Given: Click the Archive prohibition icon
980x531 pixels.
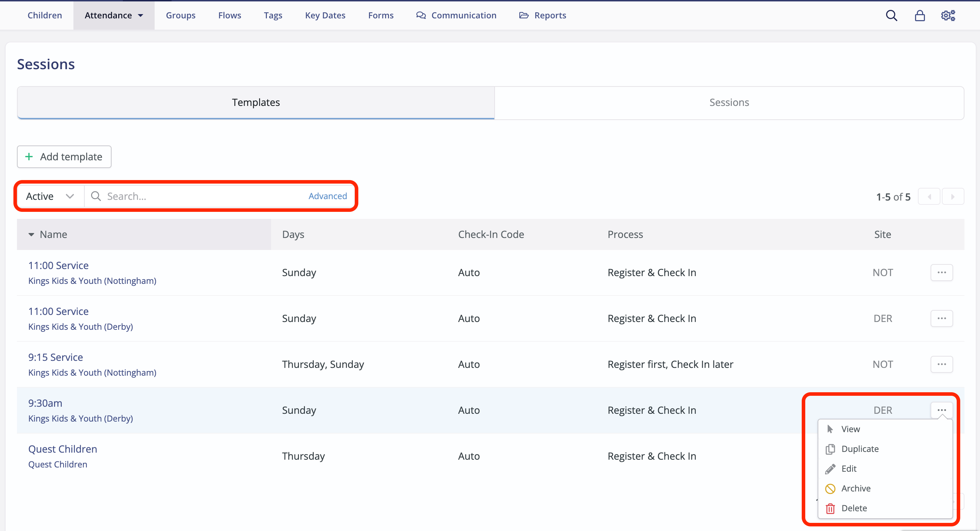Looking at the screenshot, I should point(830,488).
